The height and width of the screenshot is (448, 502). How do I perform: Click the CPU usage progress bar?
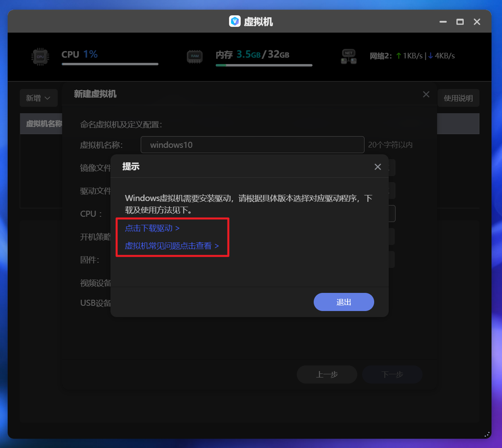pos(110,64)
